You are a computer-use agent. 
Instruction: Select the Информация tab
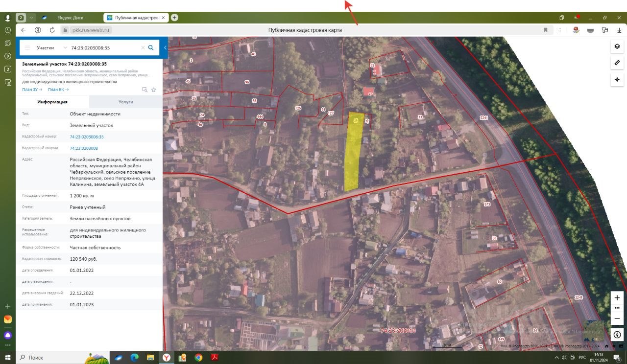click(x=52, y=102)
